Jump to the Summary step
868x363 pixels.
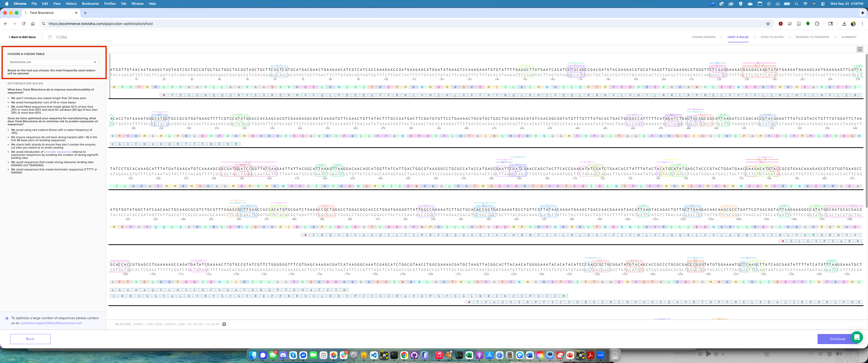click(849, 37)
